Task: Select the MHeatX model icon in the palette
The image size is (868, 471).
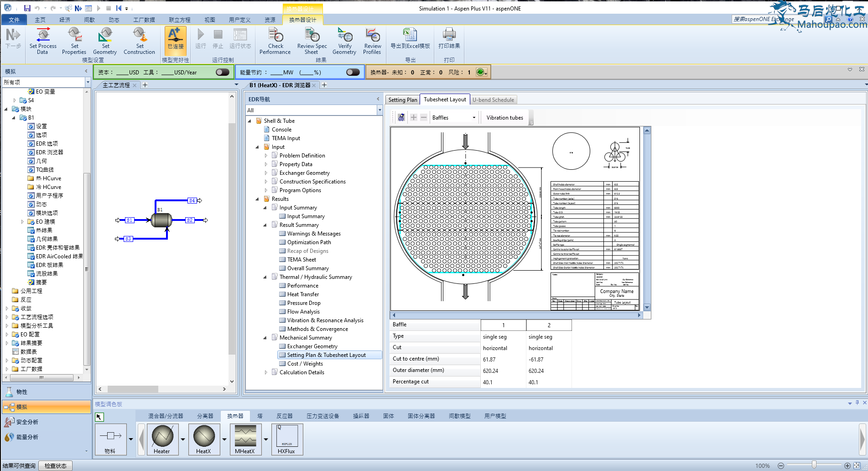Action: click(245, 439)
